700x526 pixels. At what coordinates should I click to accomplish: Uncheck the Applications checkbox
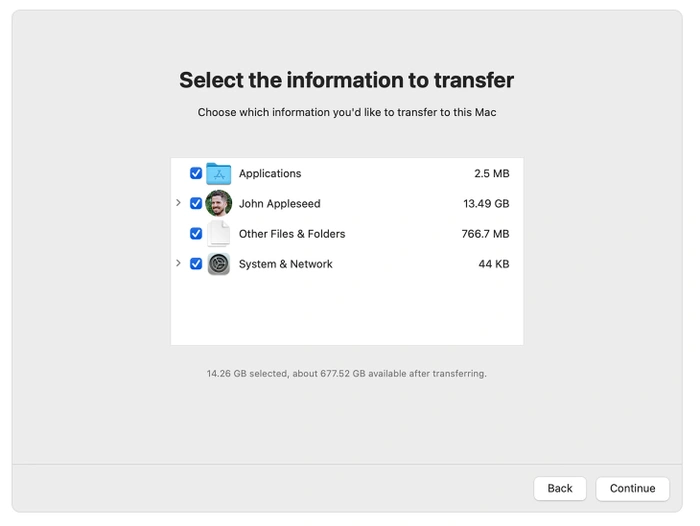click(x=196, y=173)
